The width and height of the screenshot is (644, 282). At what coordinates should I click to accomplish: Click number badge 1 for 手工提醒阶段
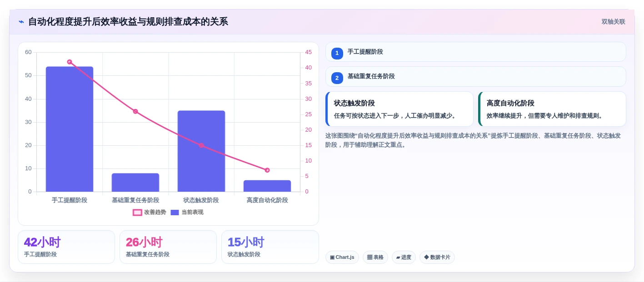(x=337, y=54)
